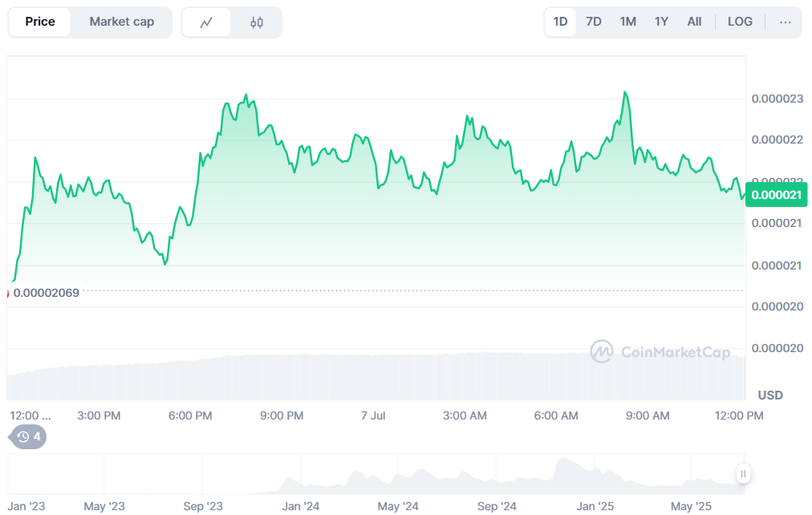Viewport: 812px width, 515px height.
Task: Set time range to 1D
Action: 560,22
